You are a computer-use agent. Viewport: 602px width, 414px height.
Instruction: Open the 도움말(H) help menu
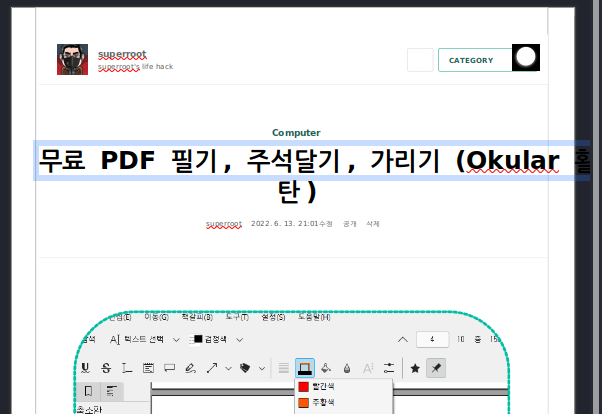pos(314,317)
